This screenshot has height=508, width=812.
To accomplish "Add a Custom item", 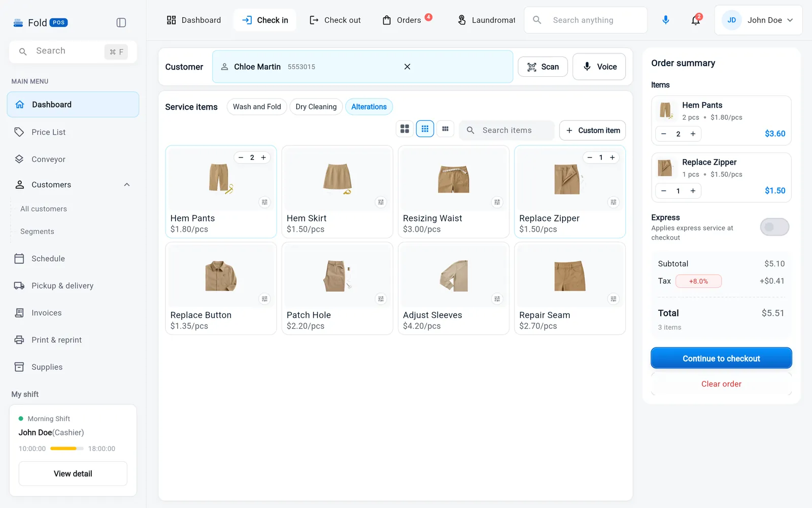I will click(592, 131).
